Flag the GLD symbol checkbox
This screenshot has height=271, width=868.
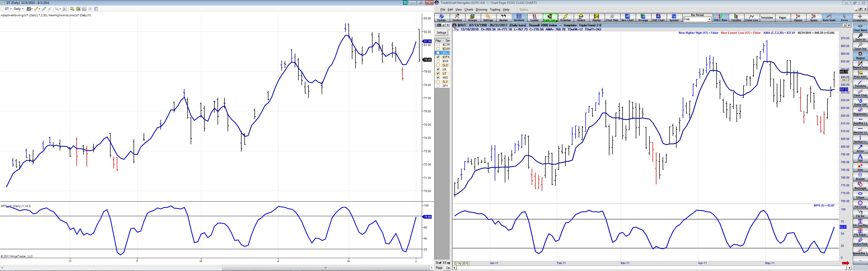click(438, 65)
